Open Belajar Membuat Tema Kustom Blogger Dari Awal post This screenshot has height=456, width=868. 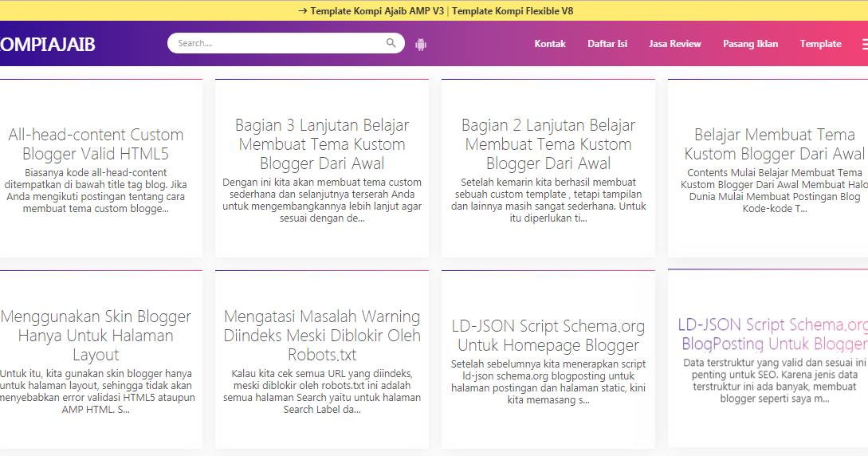774,143
